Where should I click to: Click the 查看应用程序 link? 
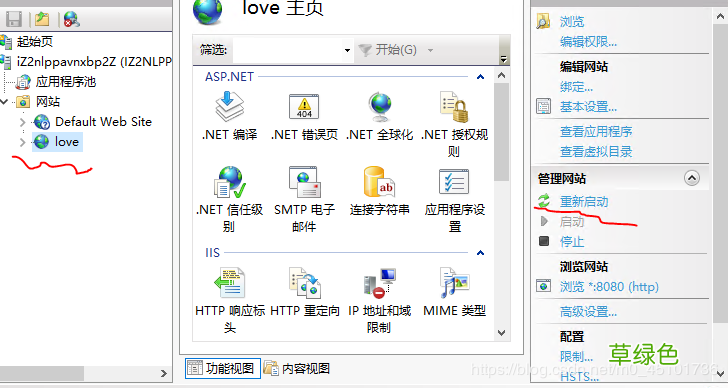(x=596, y=131)
